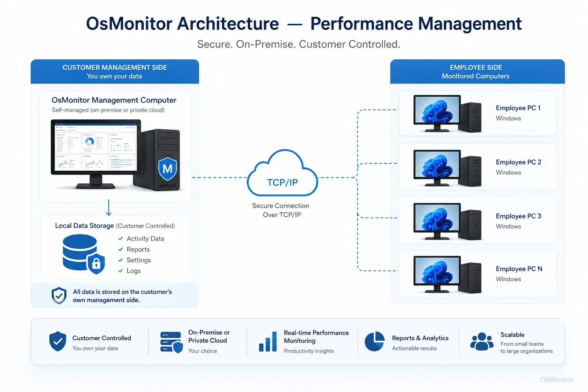Click the 'Settings' list item
Screen dimensions: 588x392
click(139, 260)
